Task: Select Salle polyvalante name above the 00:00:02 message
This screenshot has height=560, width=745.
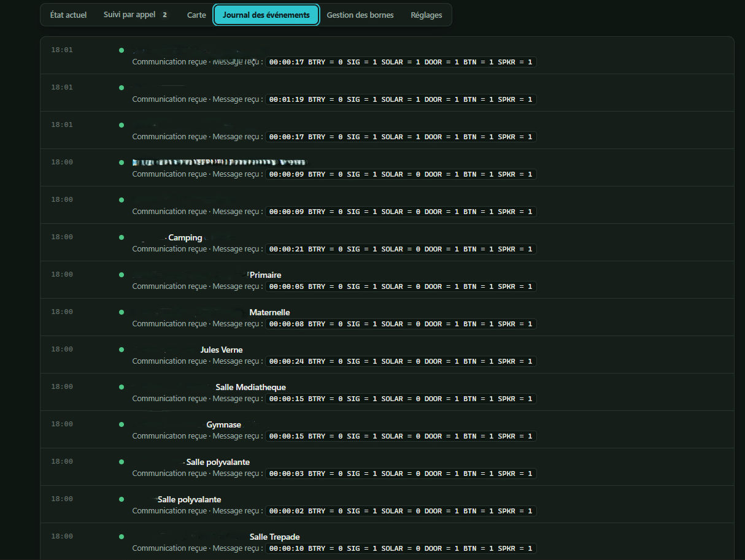Action: pyautogui.click(x=190, y=500)
